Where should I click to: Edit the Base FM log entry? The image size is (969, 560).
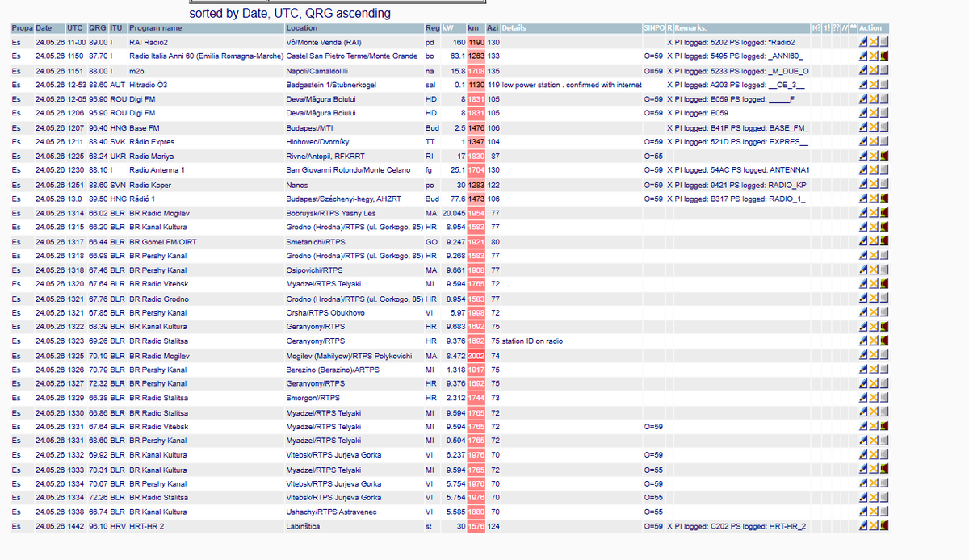pos(863,127)
